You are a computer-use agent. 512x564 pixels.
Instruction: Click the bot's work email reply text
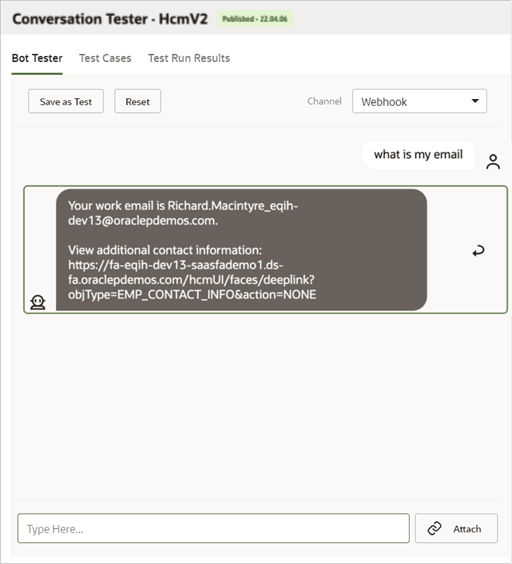click(x=183, y=213)
